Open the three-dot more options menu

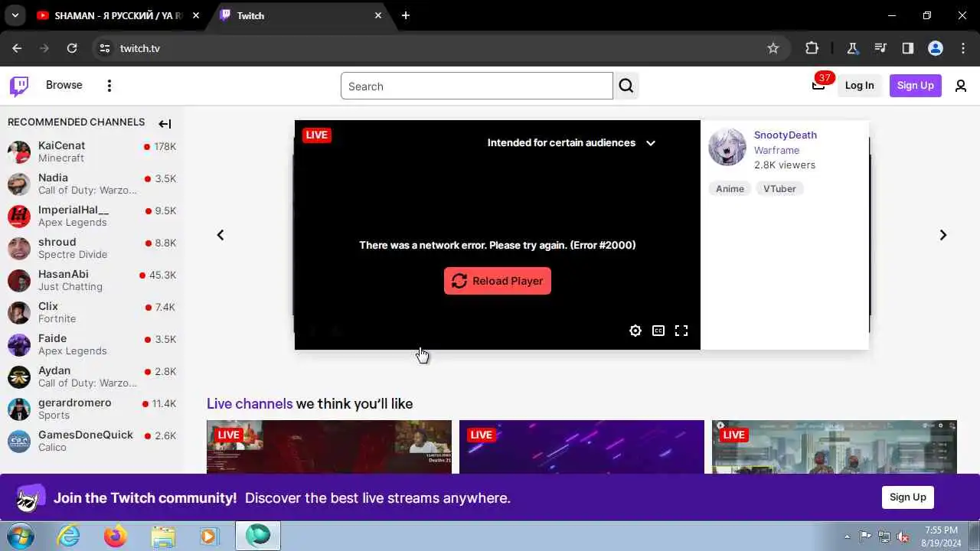click(109, 86)
